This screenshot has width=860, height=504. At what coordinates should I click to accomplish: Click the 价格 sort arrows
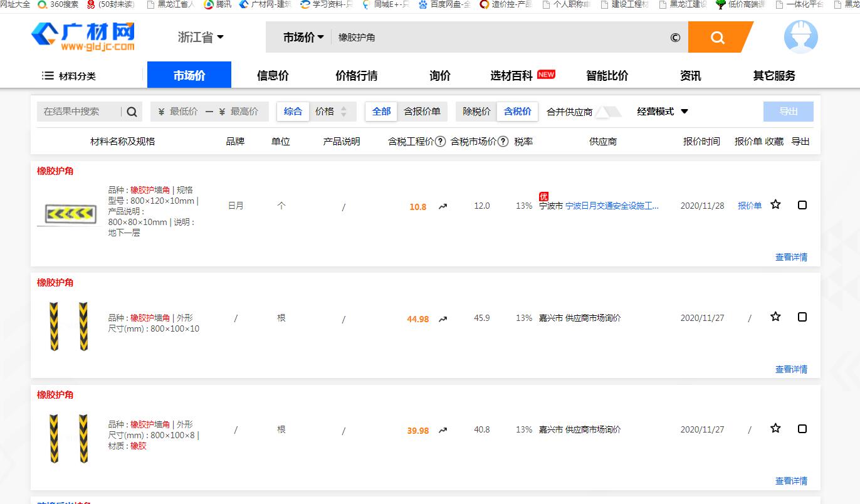343,112
